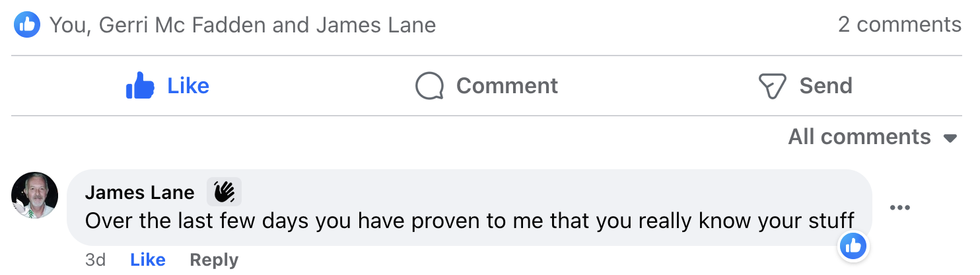
Task: Click the blue like reaction badge on the comment
Action: point(853,247)
